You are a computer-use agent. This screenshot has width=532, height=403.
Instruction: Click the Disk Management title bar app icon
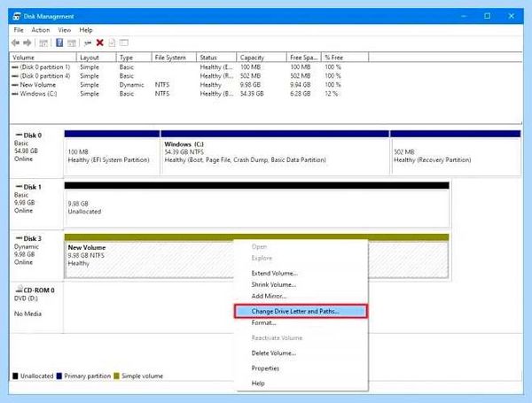click(17, 16)
